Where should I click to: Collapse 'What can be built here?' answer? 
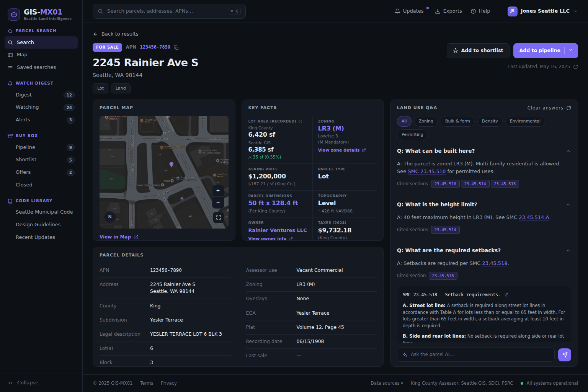point(568,151)
